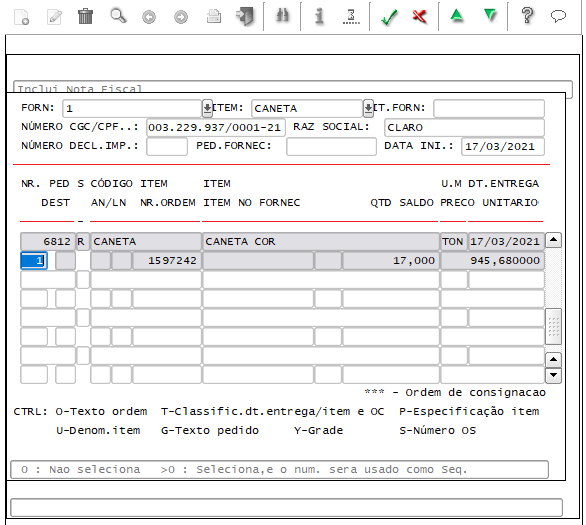Click the top scroll up arrow of grid

tap(553, 240)
